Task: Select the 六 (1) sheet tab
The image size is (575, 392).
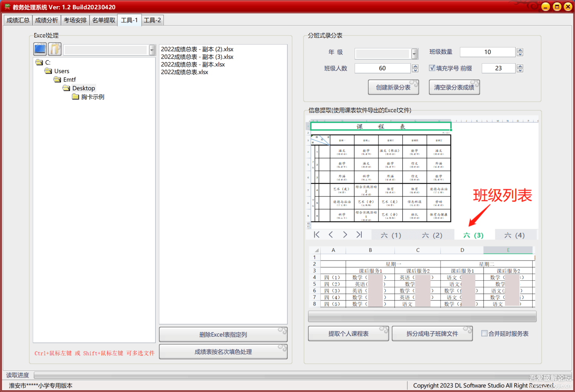Action: [x=391, y=235]
